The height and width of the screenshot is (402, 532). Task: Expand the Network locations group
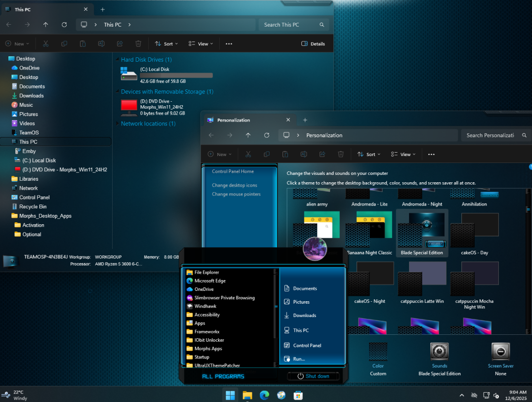[x=117, y=124]
